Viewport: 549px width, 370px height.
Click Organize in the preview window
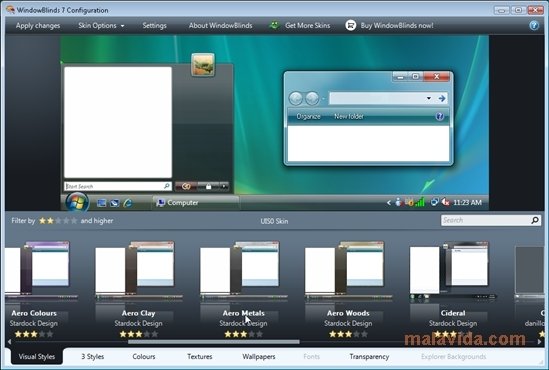(308, 116)
